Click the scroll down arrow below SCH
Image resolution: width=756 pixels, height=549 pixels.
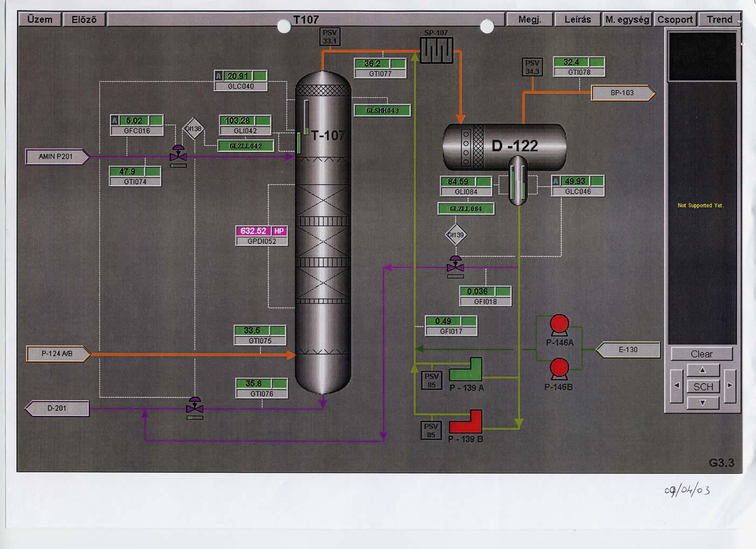(702, 403)
